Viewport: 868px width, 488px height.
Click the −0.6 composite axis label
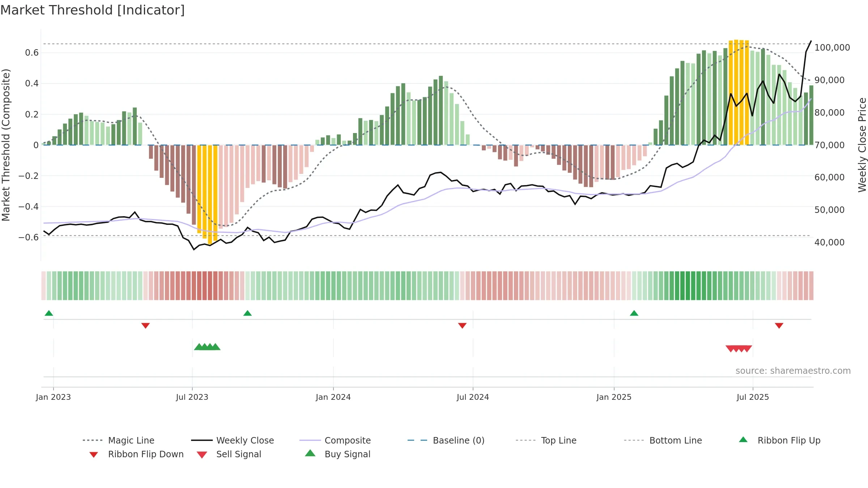(x=29, y=237)
